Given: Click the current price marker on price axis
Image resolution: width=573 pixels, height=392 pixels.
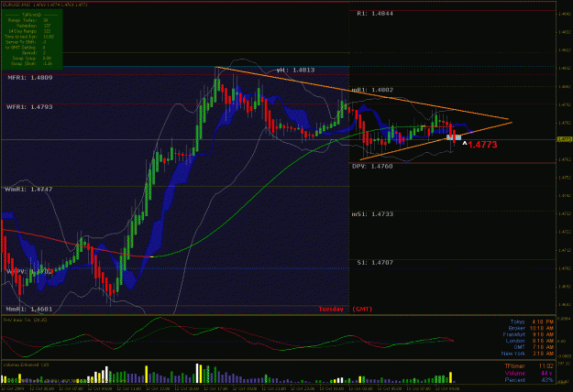Looking at the screenshot, I should point(565,140).
